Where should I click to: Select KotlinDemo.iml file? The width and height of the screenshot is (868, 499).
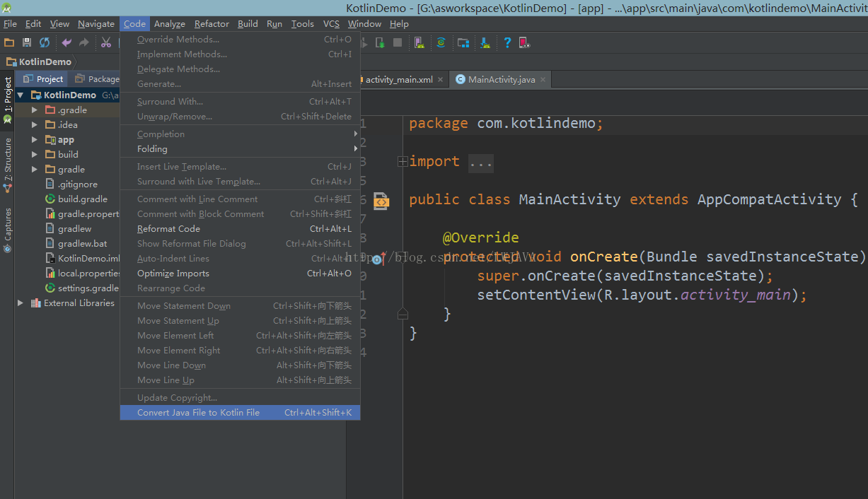(x=82, y=258)
